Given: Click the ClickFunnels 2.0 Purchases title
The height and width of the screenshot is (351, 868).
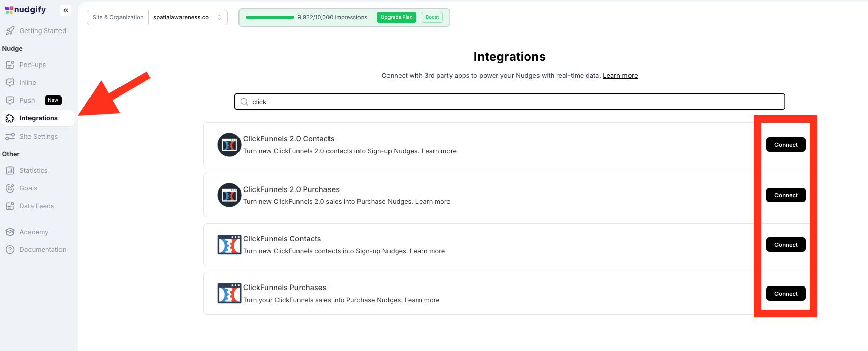Looking at the screenshot, I should tap(291, 189).
